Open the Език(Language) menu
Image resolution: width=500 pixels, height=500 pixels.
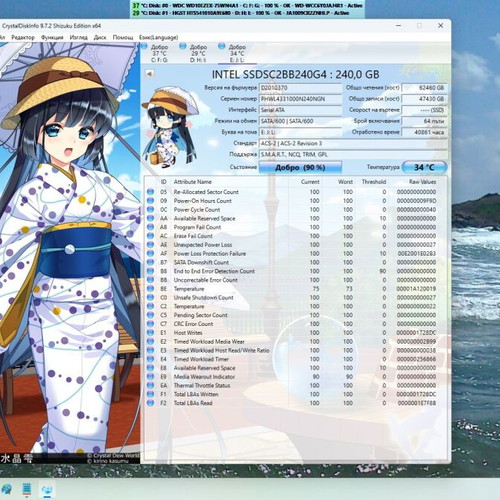159,37
